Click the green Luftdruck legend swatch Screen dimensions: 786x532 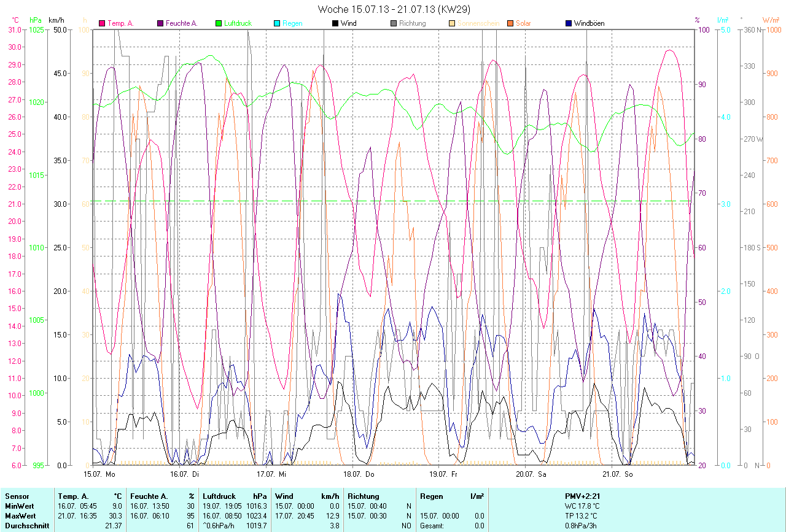(219, 23)
